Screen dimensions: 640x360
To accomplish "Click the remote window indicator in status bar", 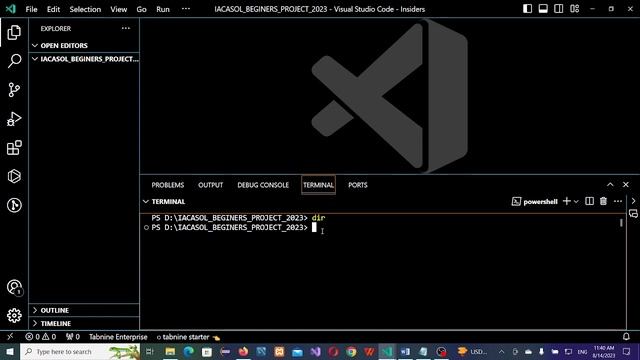I will 10,337.
